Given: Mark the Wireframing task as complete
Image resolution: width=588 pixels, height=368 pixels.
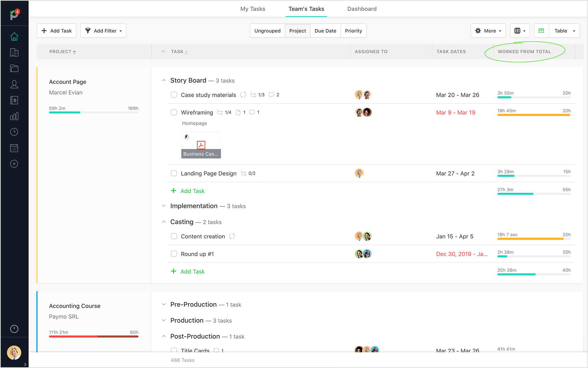Looking at the screenshot, I should [174, 112].
